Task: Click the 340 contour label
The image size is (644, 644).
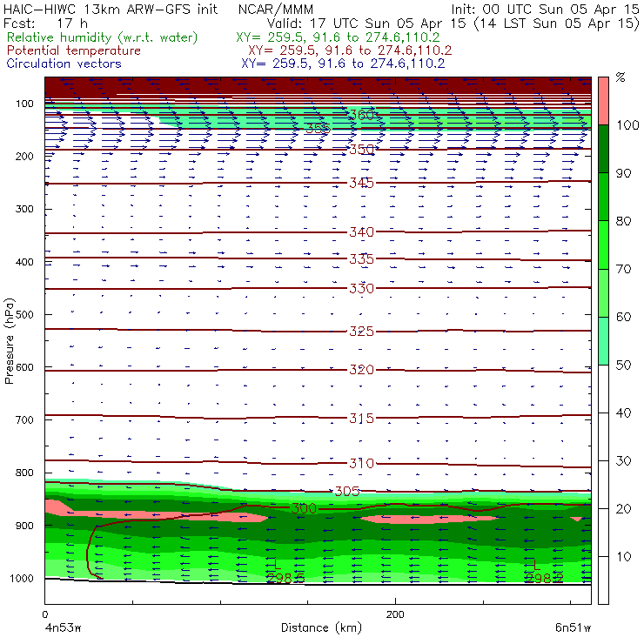Action: click(362, 232)
